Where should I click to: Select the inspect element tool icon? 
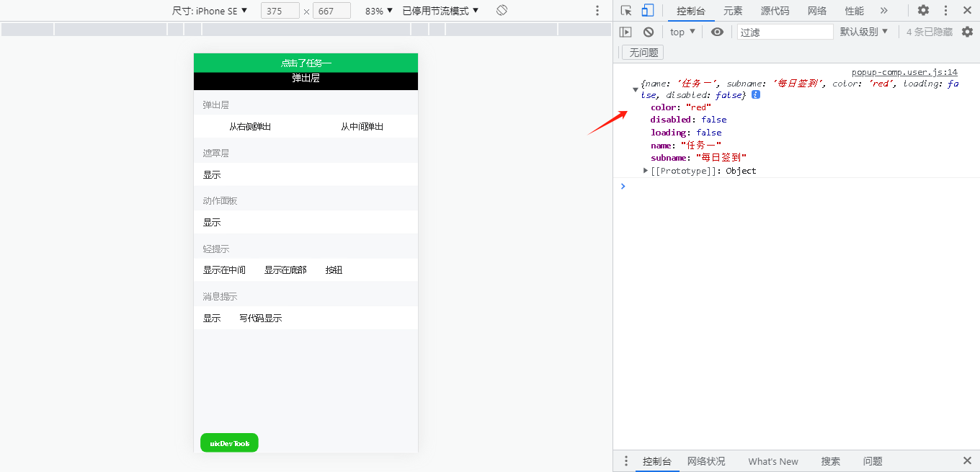point(626,10)
